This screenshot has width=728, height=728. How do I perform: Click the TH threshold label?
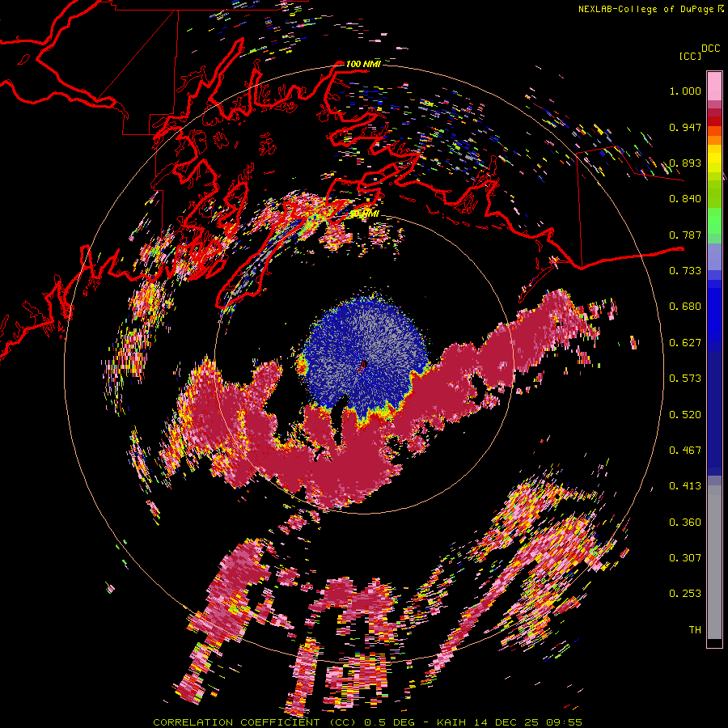(695, 630)
